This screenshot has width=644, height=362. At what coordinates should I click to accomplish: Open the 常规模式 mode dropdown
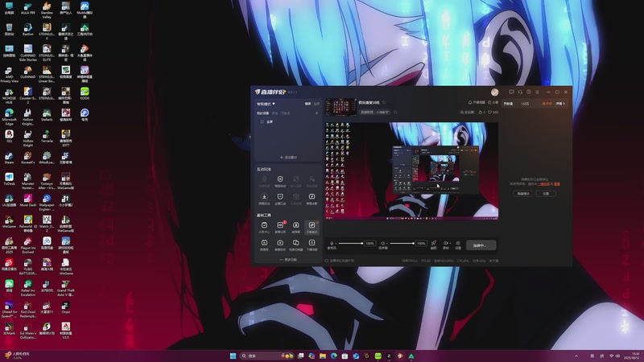(x=266, y=104)
